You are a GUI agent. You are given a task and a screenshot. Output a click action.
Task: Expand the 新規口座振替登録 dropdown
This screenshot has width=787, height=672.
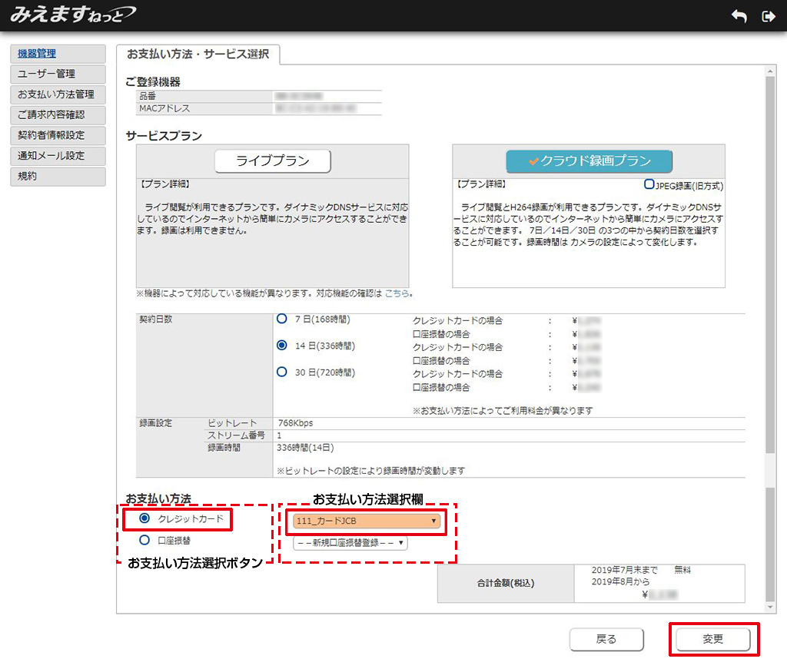click(x=350, y=543)
